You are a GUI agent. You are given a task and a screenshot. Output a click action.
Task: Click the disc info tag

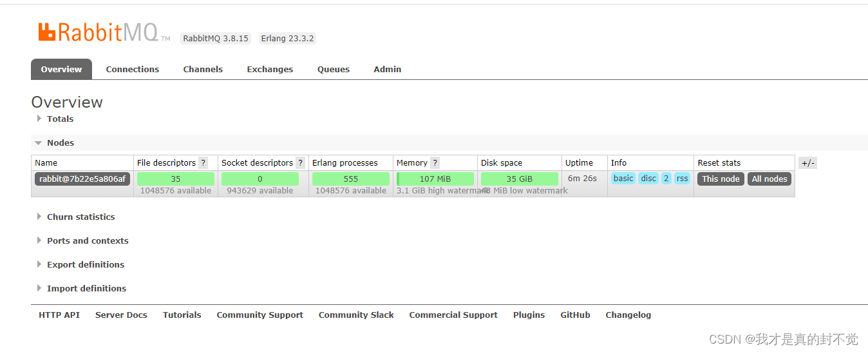(x=648, y=179)
